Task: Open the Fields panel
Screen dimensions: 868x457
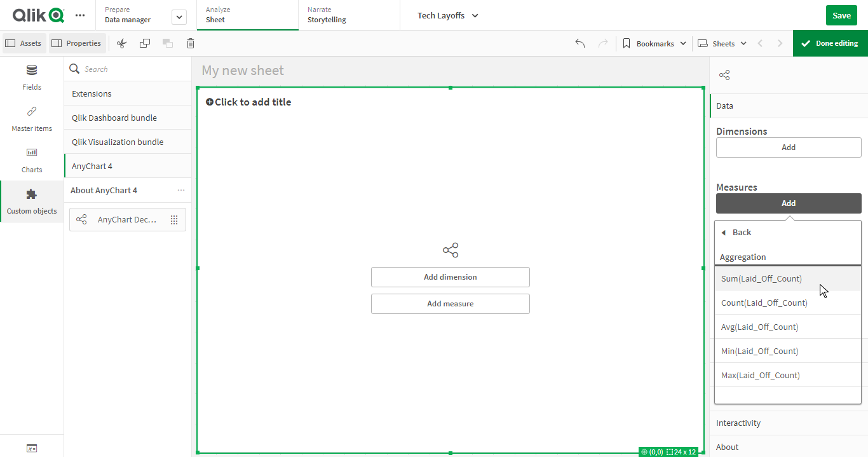Action: [31, 77]
